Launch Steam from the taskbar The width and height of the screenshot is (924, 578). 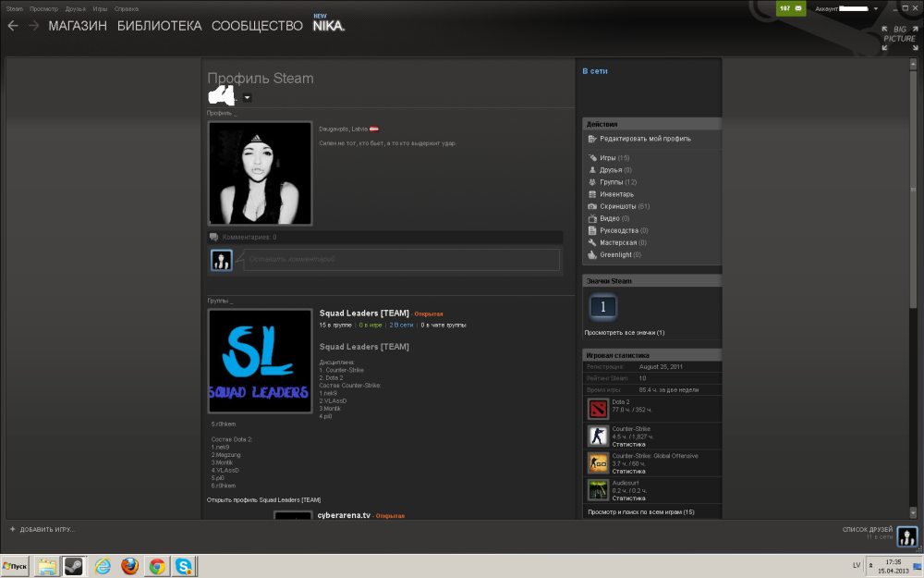pyautogui.click(x=74, y=567)
